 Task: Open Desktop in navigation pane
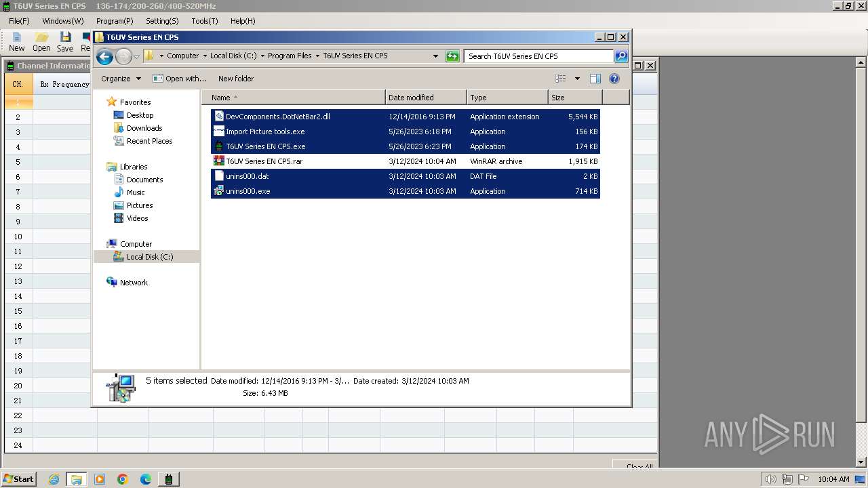140,115
